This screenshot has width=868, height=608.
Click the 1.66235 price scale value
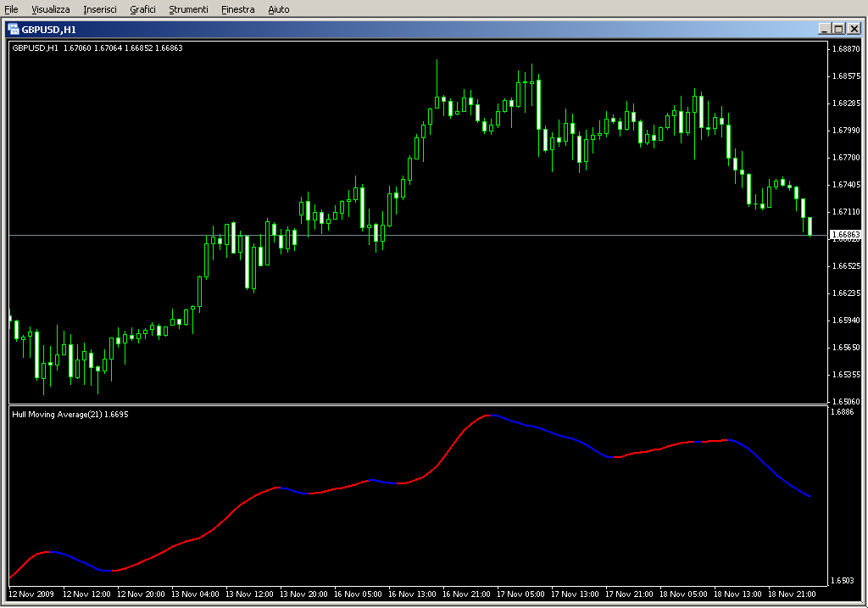tap(846, 293)
